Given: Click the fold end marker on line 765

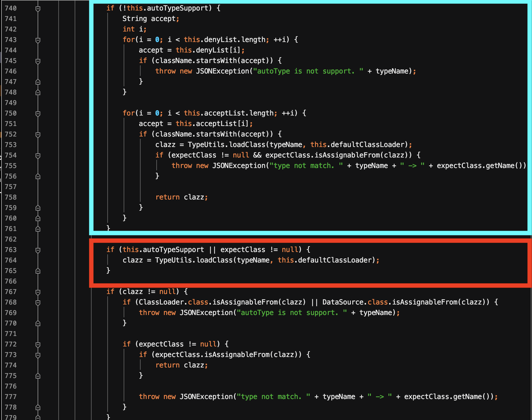Looking at the screenshot, I should point(38,271).
